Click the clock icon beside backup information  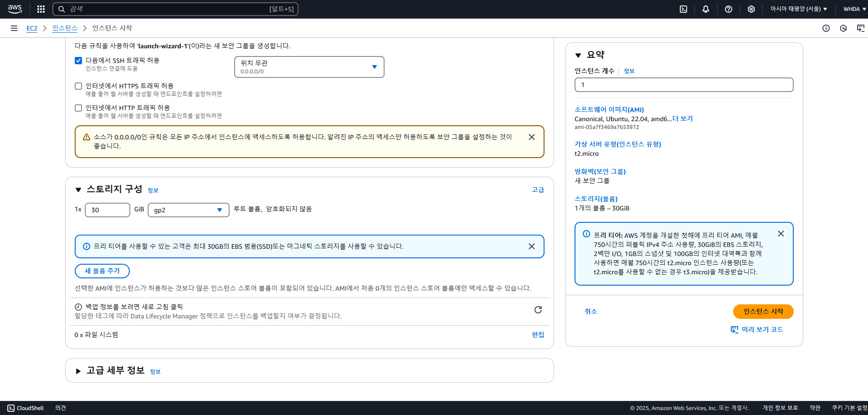(78, 307)
